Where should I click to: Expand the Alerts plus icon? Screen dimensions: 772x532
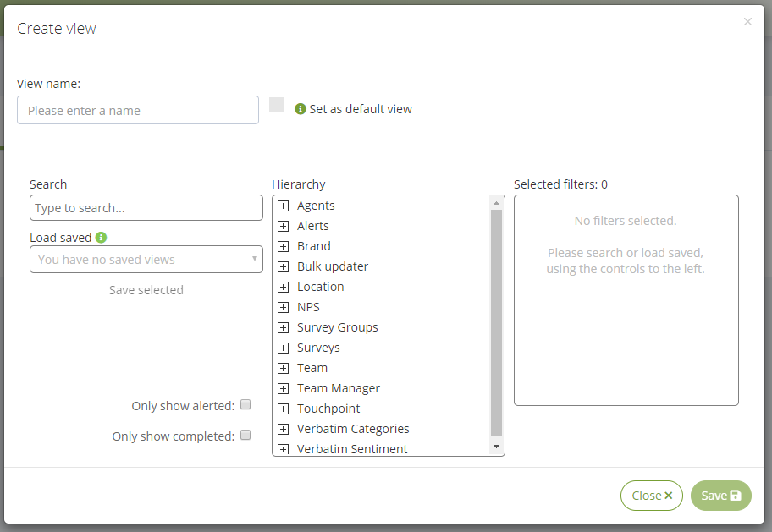tap(283, 226)
